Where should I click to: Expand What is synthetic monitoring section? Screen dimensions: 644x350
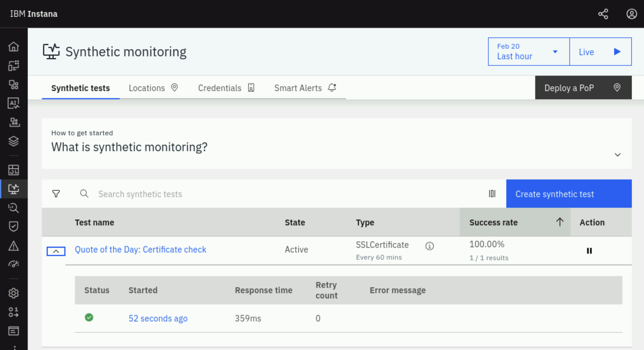click(618, 155)
